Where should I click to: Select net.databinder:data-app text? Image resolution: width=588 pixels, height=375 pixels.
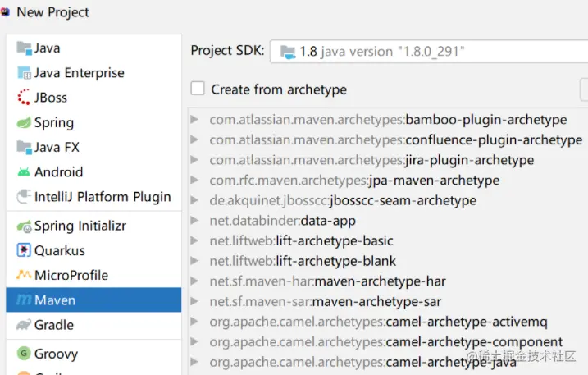coord(282,221)
